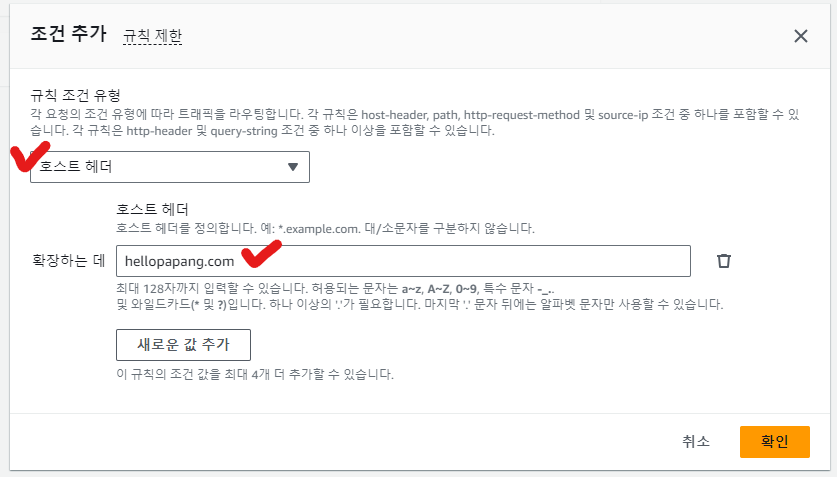Close the 조건 추가 dialog with X
This screenshot has height=477, width=837.
pos(800,36)
